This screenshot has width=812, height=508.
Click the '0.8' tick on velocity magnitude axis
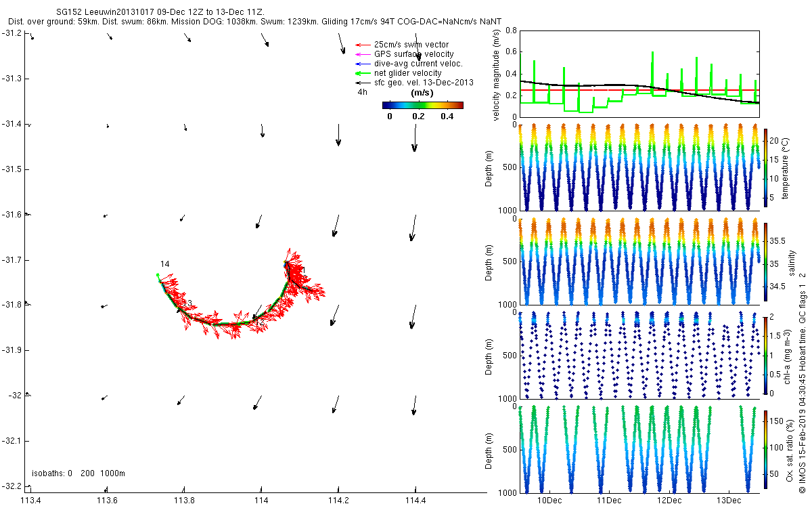click(512, 30)
